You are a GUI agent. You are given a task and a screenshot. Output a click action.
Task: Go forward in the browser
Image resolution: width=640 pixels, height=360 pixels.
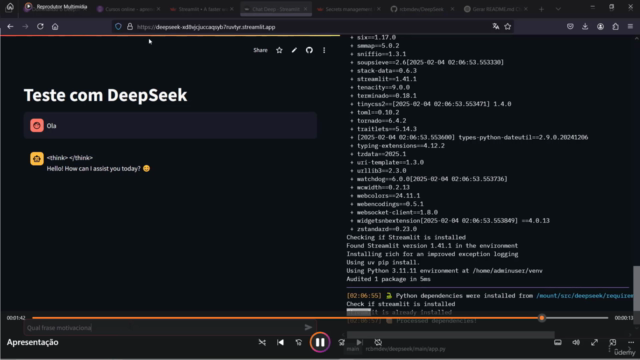click(25, 27)
